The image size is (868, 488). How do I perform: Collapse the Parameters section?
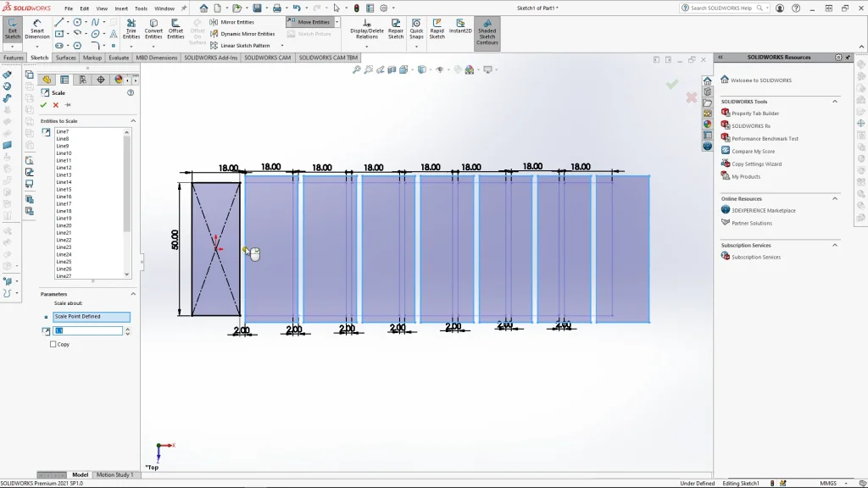[x=133, y=294]
